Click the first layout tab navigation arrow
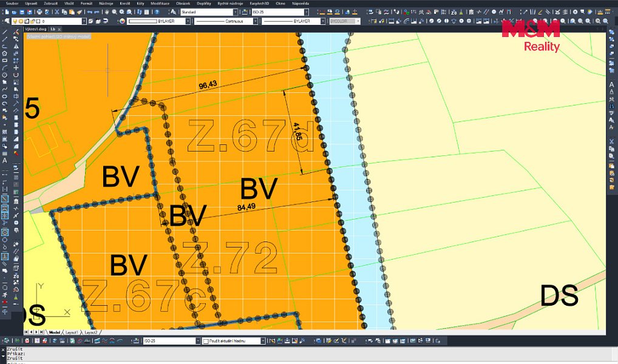Screen dimensions: 618x364 26,332
